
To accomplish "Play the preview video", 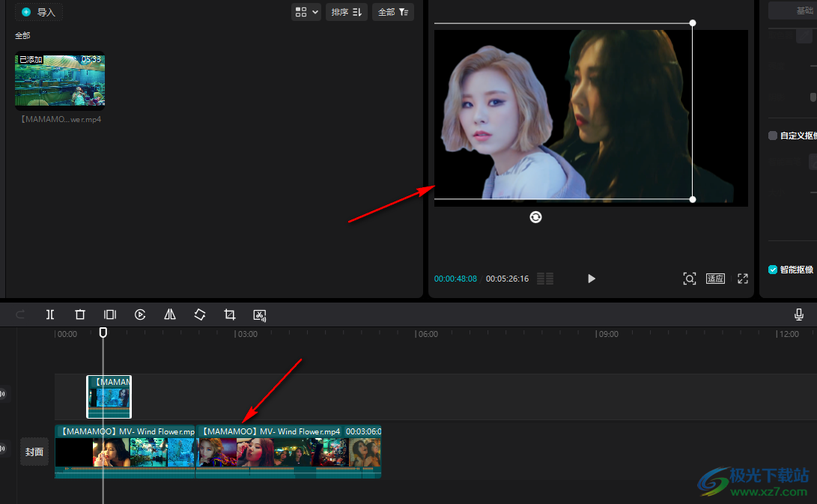I will click(591, 279).
